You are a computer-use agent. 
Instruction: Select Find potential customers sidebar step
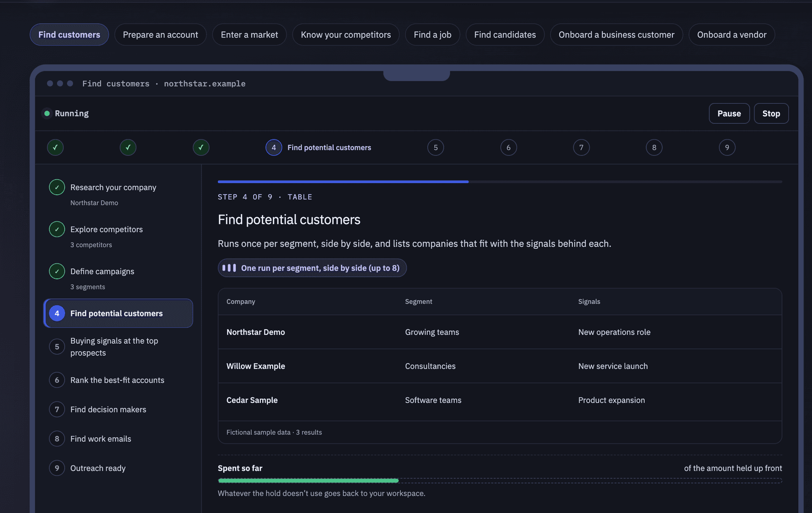[118, 313]
